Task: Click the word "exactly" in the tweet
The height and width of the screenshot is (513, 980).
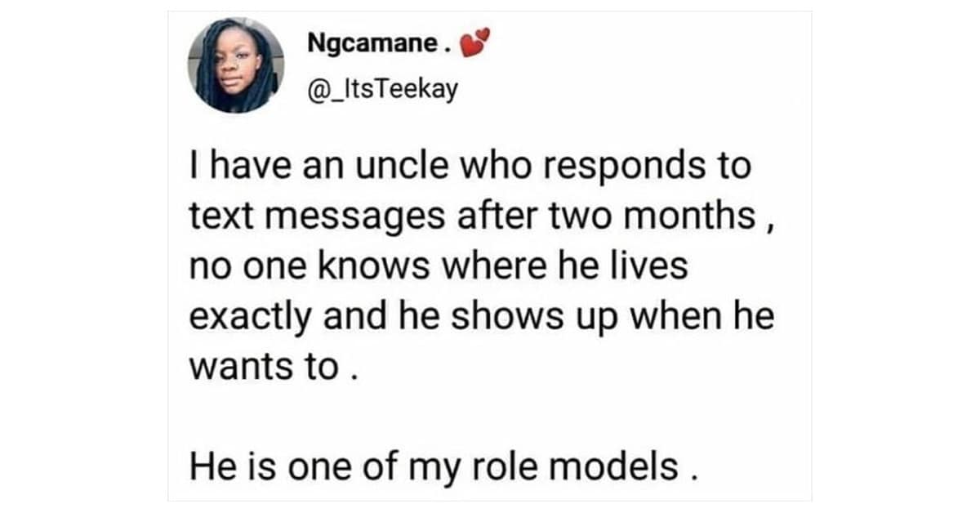Action: click(251, 319)
